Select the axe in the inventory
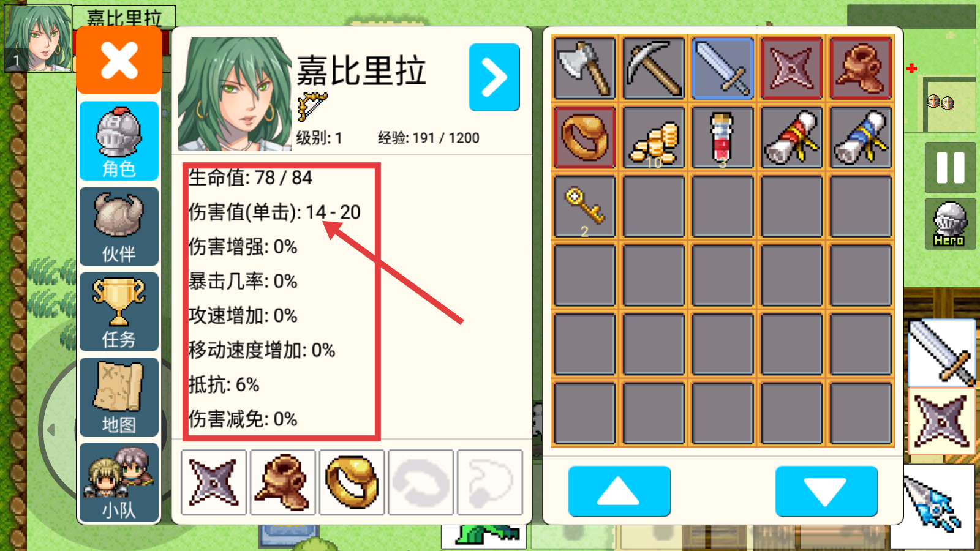The image size is (980, 551). [x=584, y=67]
